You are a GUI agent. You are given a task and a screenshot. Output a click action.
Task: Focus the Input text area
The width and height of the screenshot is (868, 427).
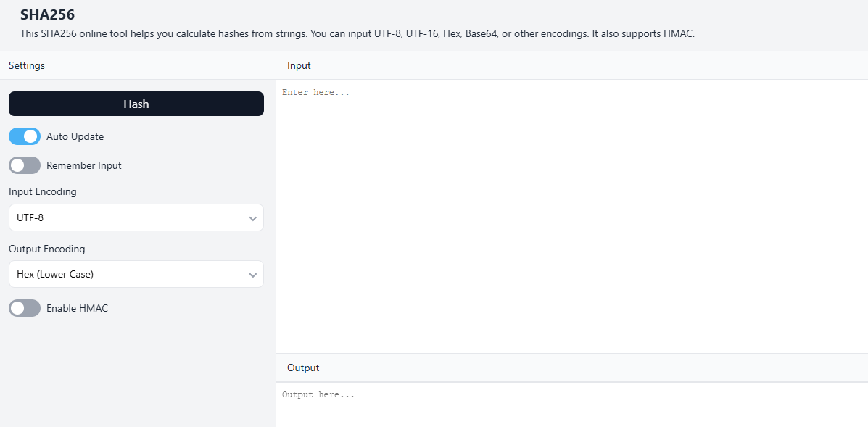[x=571, y=216]
